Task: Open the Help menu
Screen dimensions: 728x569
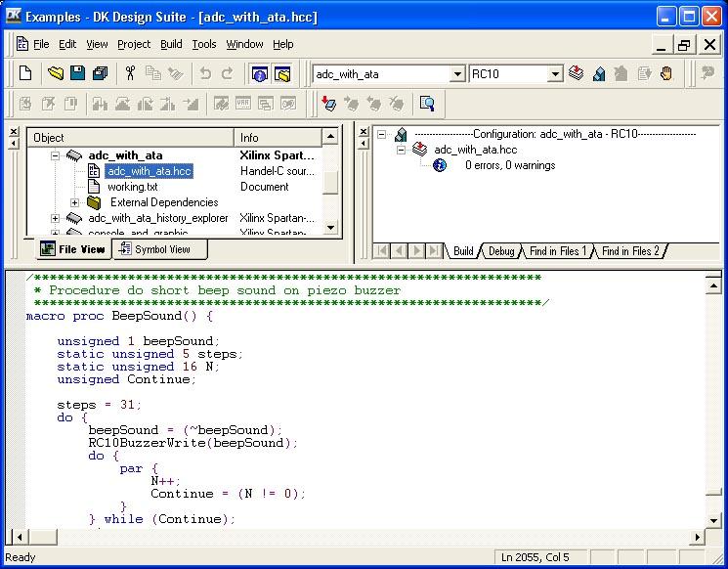Action: pos(282,44)
